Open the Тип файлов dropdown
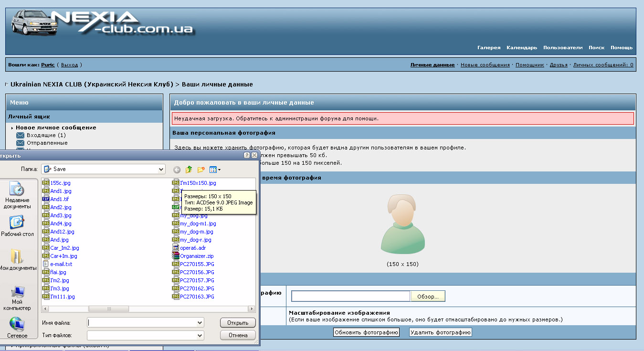 click(x=200, y=335)
